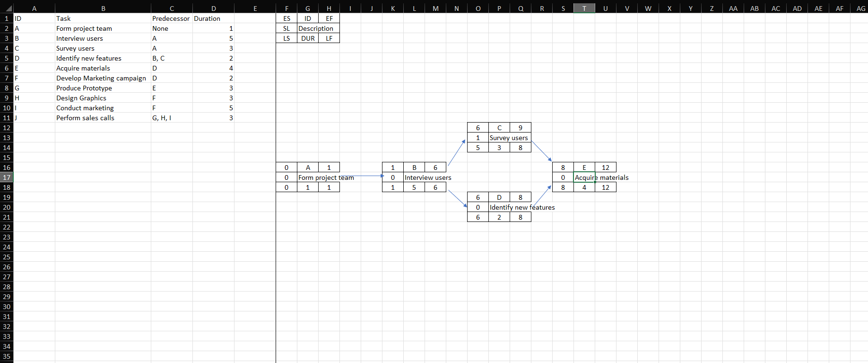
Task: Click duration cell 2 in node D
Action: [499, 217]
